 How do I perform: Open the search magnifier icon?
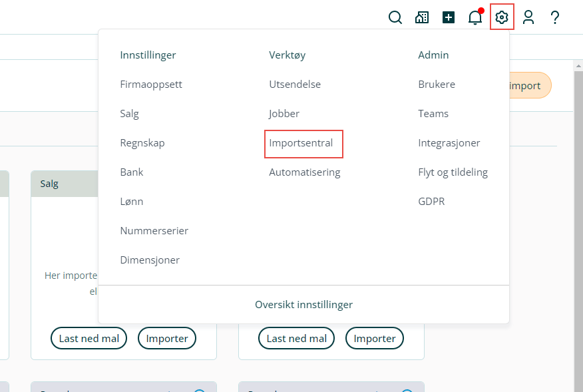395,17
